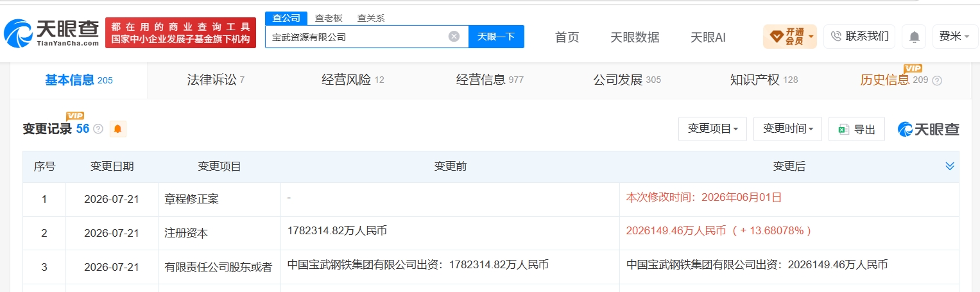Expand table with blue double chevron
The width and height of the screenshot is (980, 292).
950,166
